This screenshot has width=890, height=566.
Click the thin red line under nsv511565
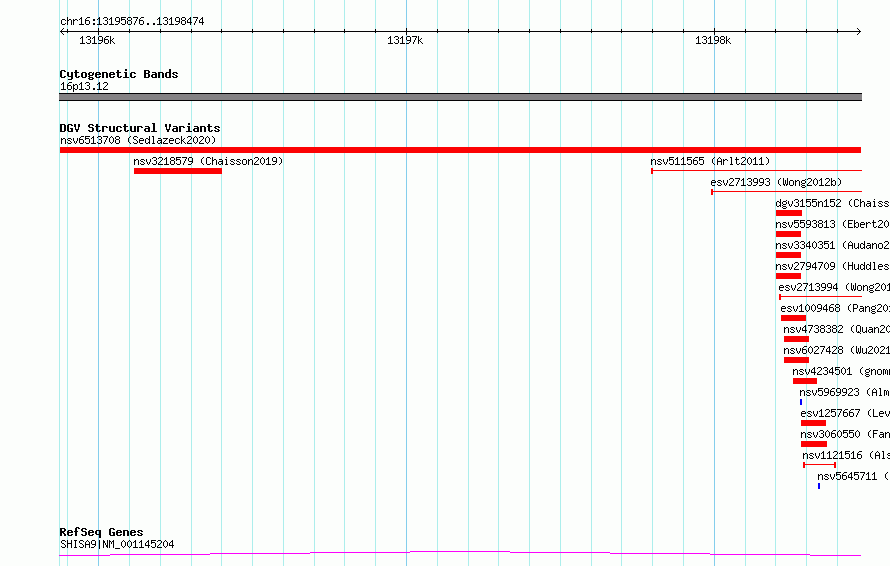pos(757,171)
